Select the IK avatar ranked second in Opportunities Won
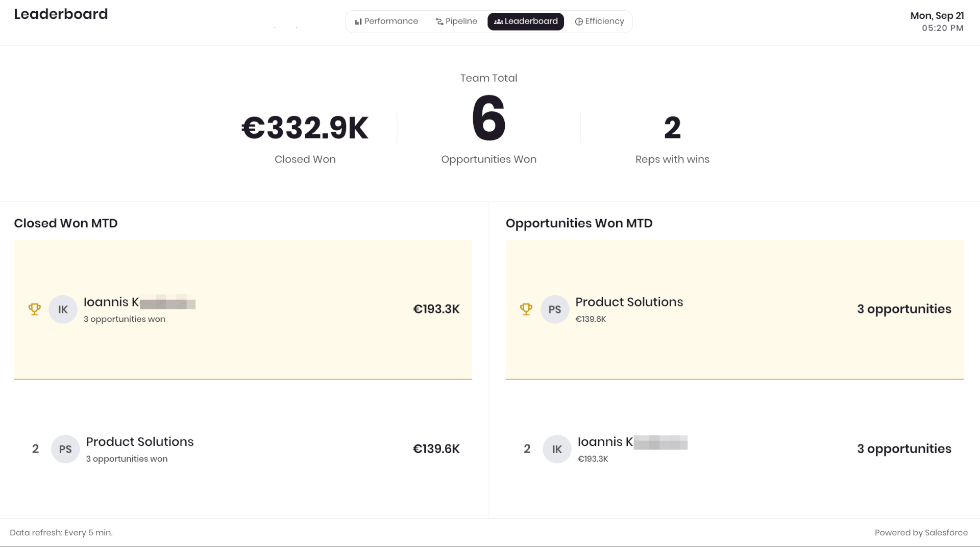This screenshot has width=980, height=547. (x=557, y=449)
